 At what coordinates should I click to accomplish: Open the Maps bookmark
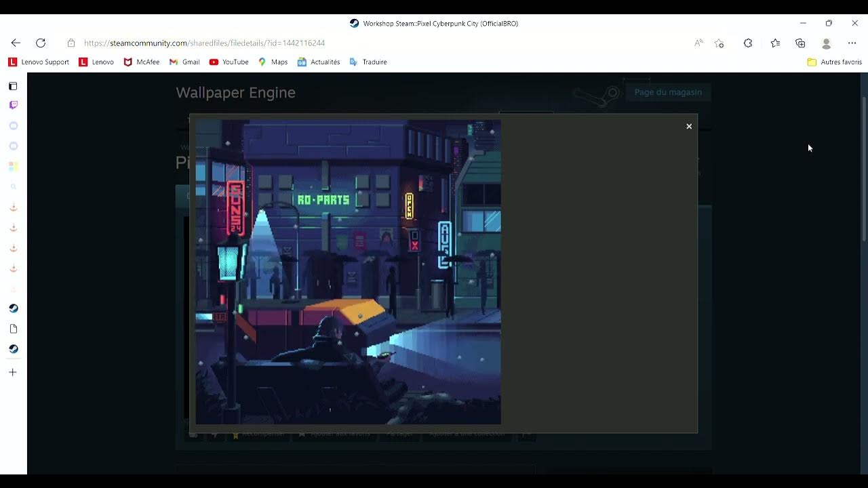pyautogui.click(x=273, y=62)
